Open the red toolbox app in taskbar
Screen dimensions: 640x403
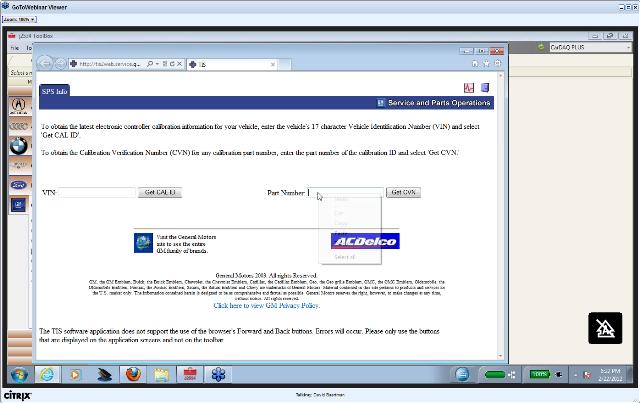[190, 374]
